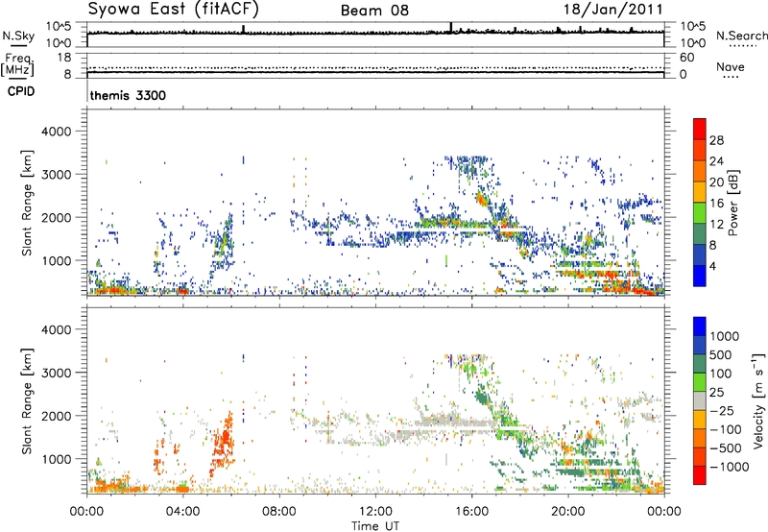The height and width of the screenshot is (532, 768).
Task: Click the '4000' tick on the power panel axis
Action: [x=56, y=132]
